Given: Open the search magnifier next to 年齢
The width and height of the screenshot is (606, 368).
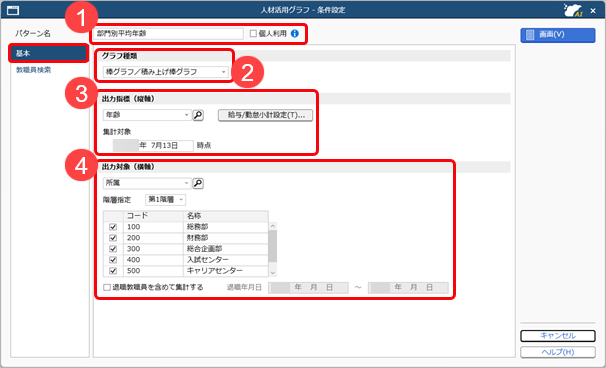Looking at the screenshot, I should (198, 115).
